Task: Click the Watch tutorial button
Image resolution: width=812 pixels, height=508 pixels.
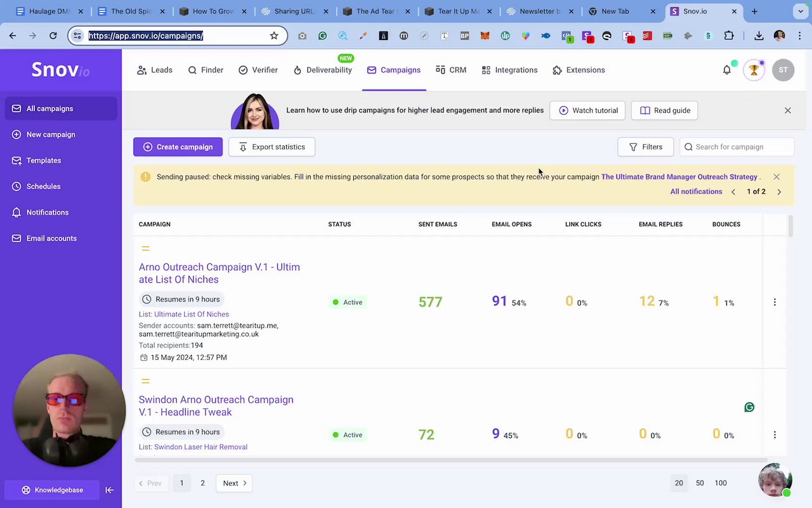Action: 588,110
